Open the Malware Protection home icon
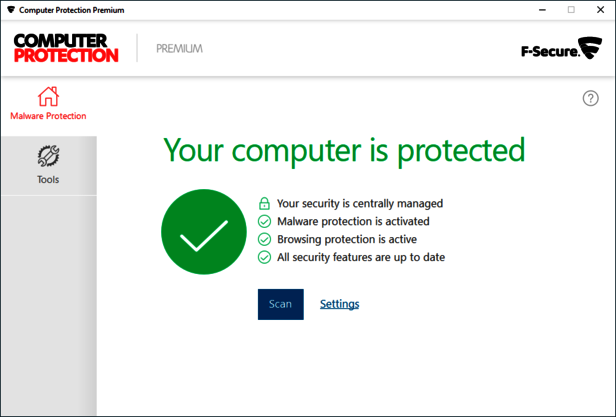616x417 pixels. [x=48, y=97]
